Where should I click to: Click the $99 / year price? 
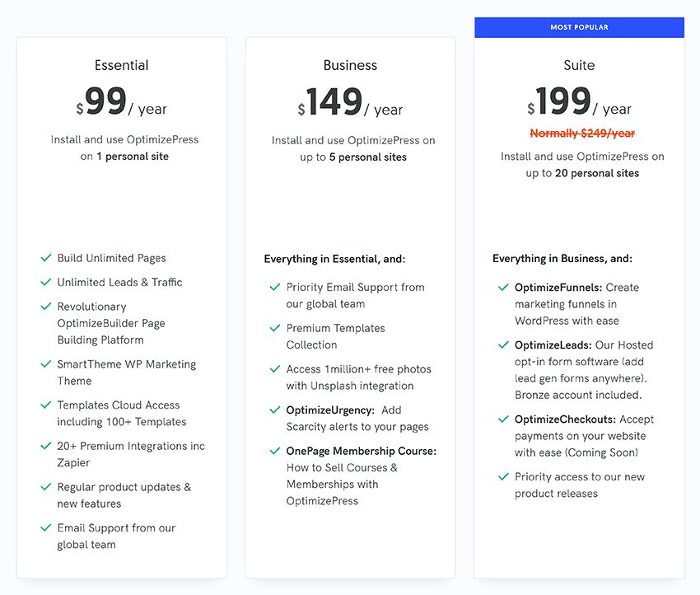121,101
